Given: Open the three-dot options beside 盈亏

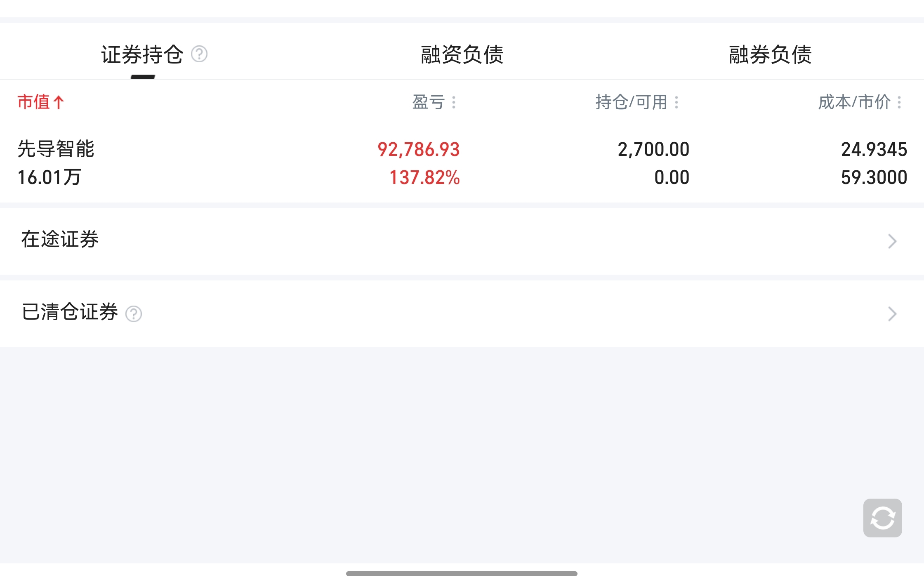Looking at the screenshot, I should click(454, 102).
